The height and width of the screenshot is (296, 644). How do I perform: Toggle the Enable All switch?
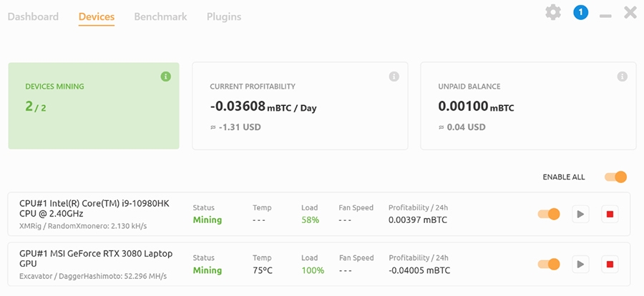coord(615,177)
